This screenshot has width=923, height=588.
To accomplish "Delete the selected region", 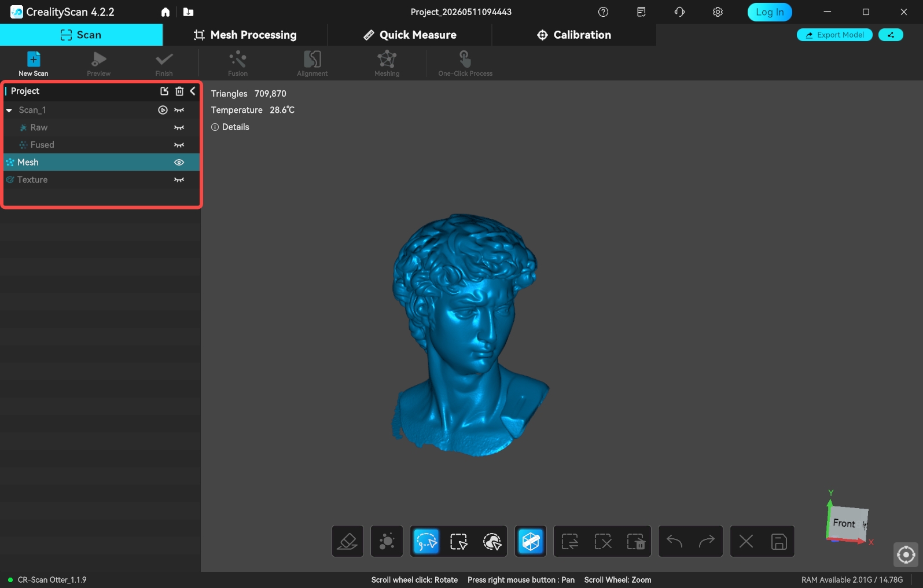I will click(635, 541).
